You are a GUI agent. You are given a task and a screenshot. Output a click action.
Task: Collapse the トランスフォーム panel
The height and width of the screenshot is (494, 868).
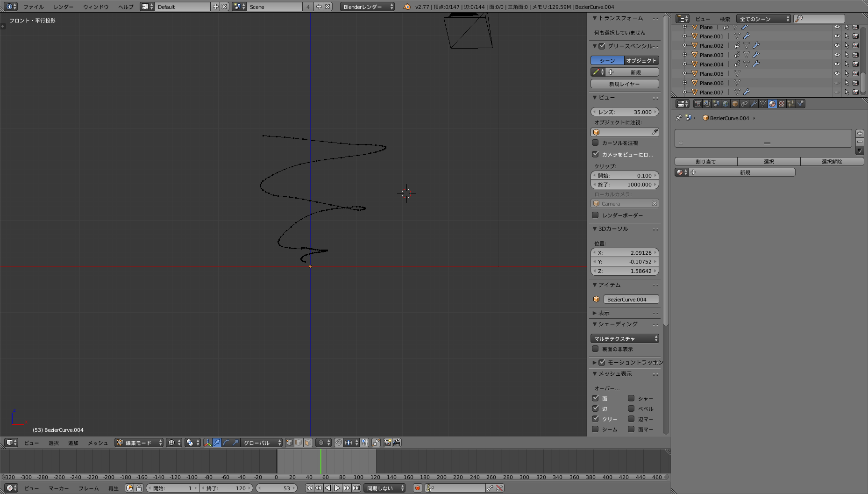pyautogui.click(x=620, y=18)
